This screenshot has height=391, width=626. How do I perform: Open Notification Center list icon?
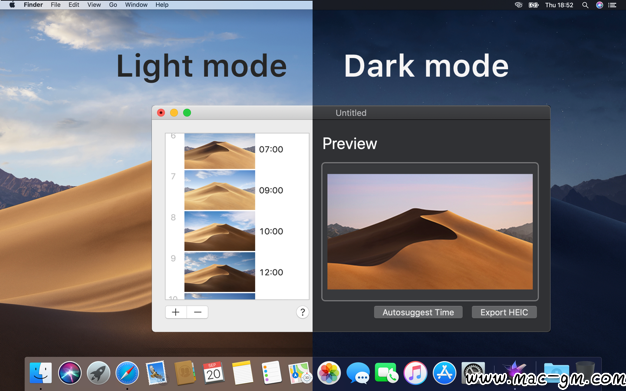[x=612, y=5]
